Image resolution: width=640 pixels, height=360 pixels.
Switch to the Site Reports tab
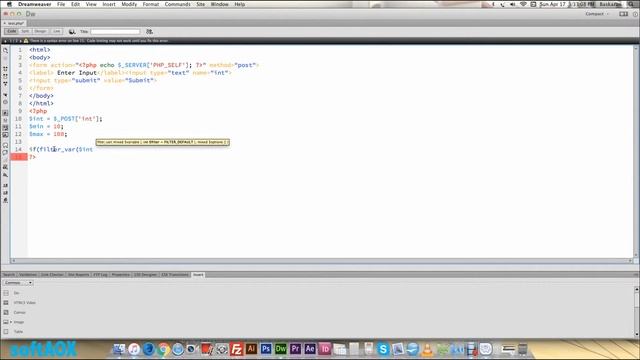coord(78,275)
